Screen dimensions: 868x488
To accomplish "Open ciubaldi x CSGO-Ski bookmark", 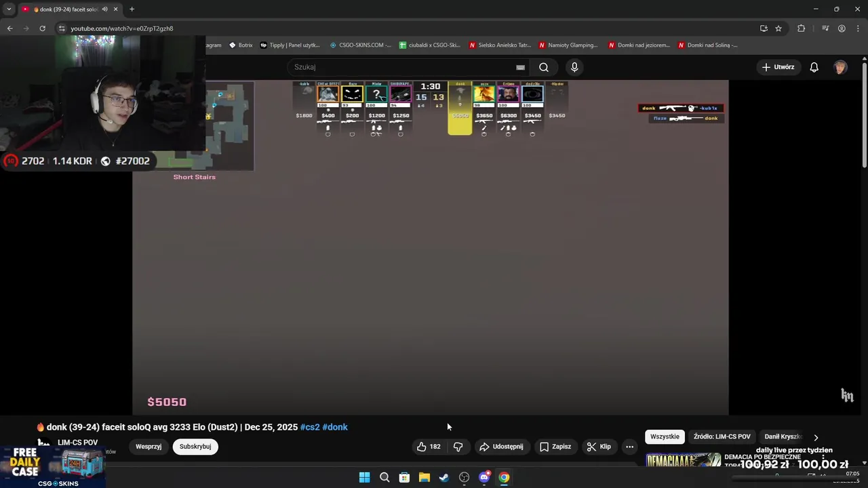I will coord(430,45).
